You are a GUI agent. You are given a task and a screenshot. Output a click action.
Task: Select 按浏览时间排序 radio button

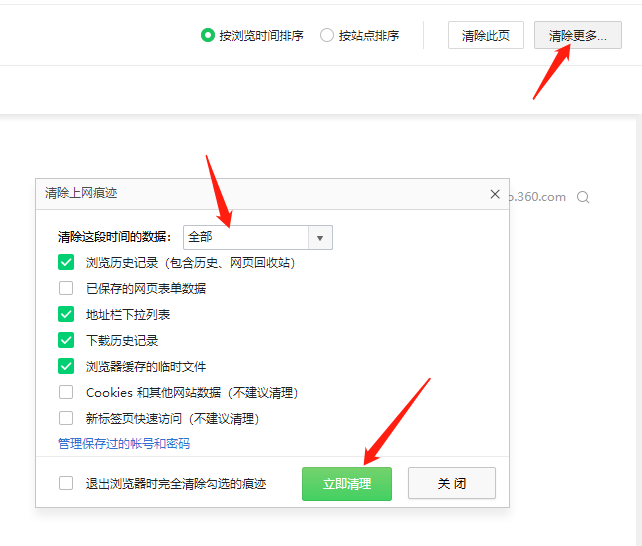208,35
